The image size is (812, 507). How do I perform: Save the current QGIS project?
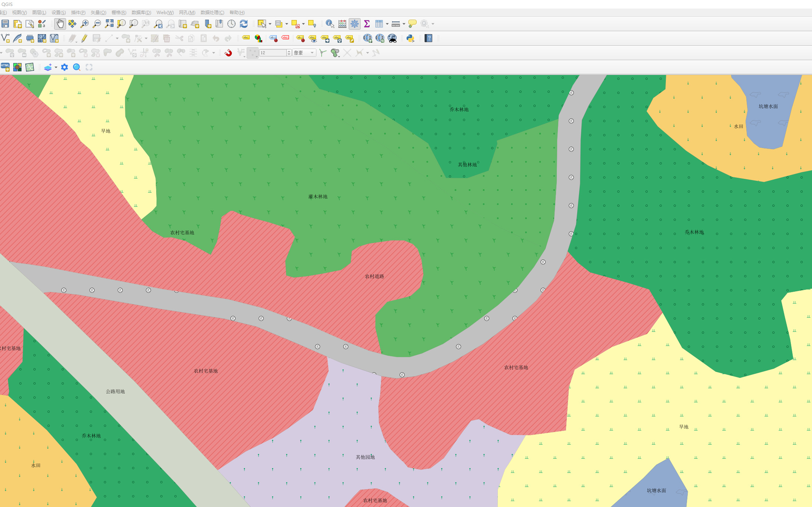point(5,24)
